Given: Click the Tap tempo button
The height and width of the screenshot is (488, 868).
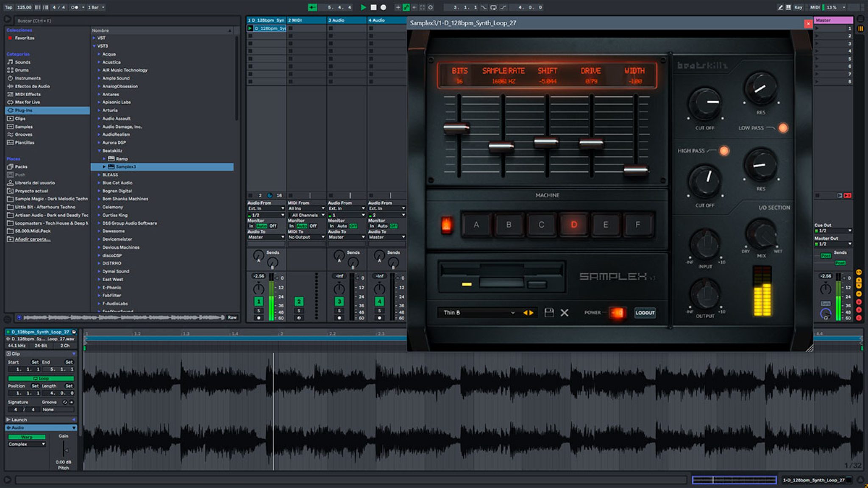Looking at the screenshot, I should [x=9, y=7].
